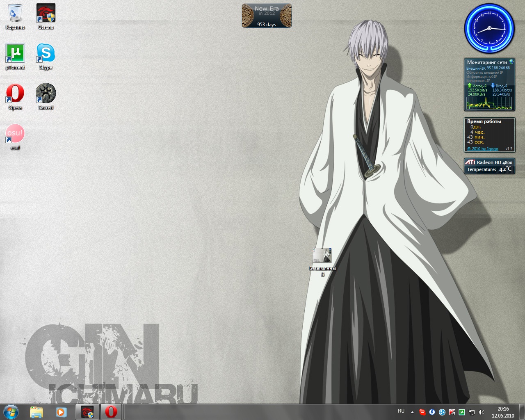Open Windows Media Player from the taskbar

coord(61,412)
